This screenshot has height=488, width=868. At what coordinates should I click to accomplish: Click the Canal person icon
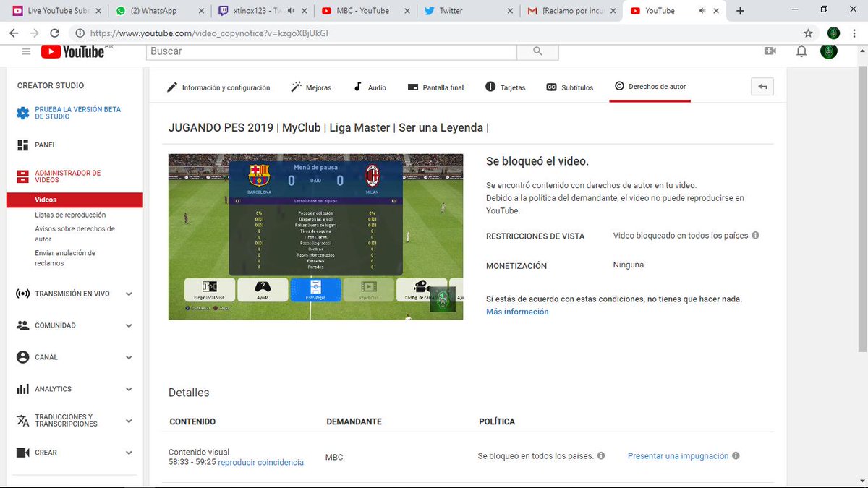(x=22, y=357)
